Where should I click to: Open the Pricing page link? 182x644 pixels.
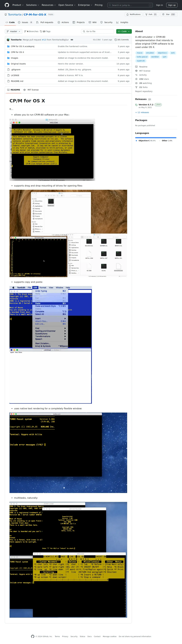click(99, 5)
